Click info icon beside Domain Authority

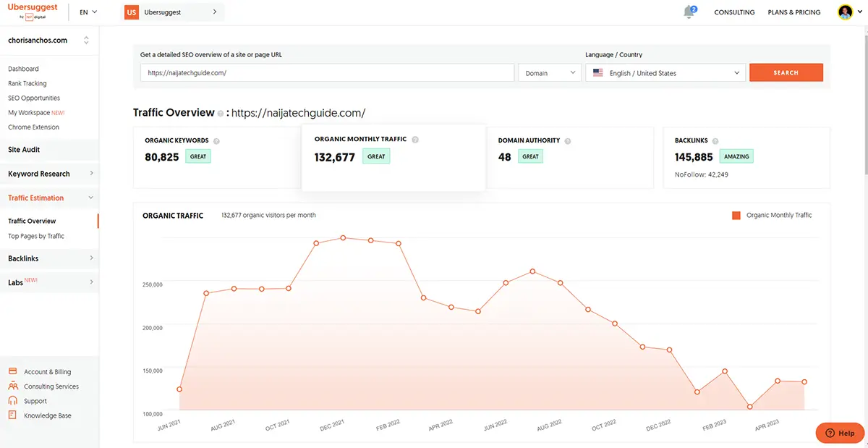[567, 141]
